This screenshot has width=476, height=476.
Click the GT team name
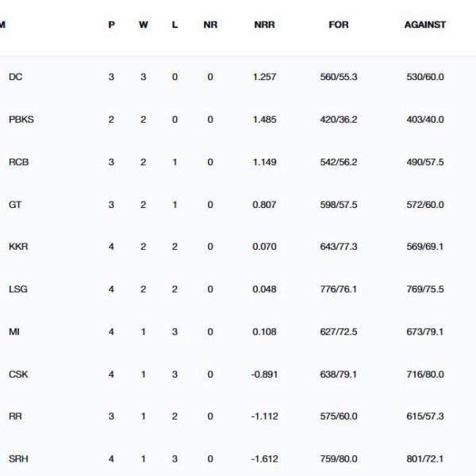pos(15,204)
